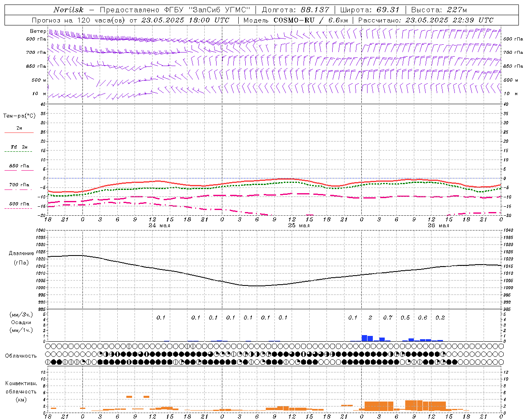525x420 pixels.
Task: Click the model name "COSMO-RU / 6.6км"
Action: click(x=310, y=20)
